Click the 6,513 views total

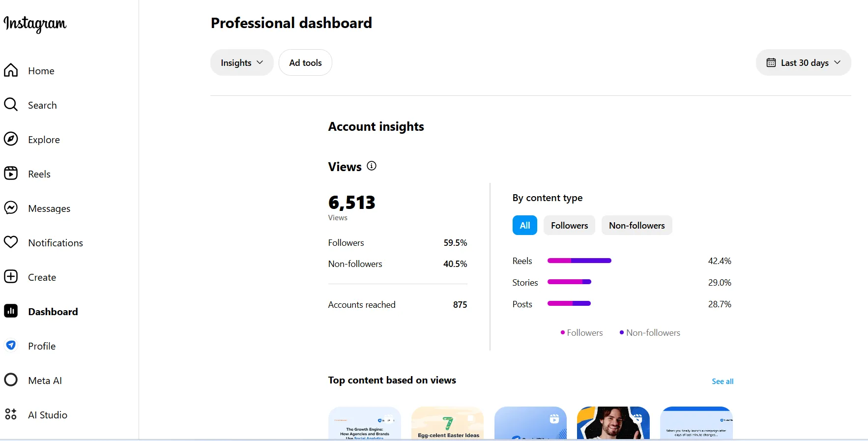352,202
